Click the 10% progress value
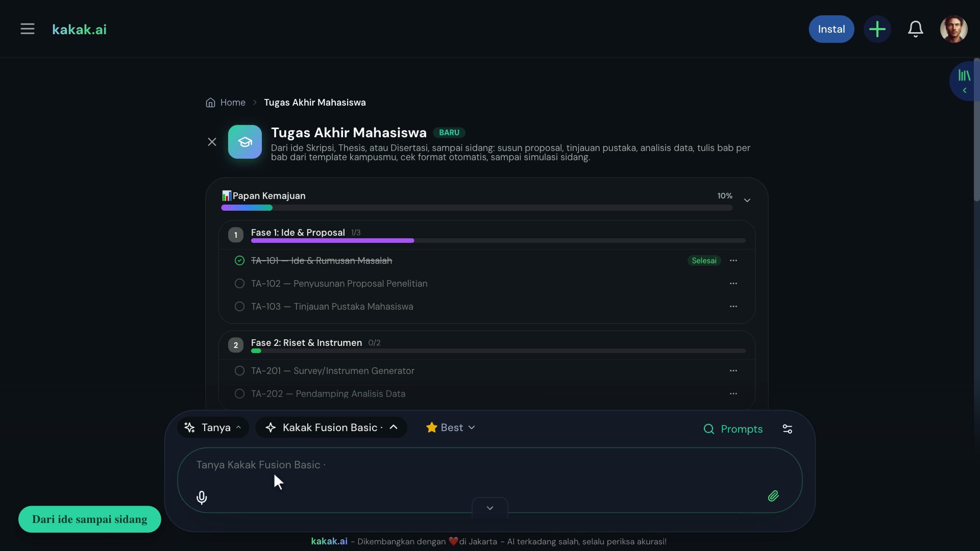Viewport: 980px width, 551px height. tap(725, 196)
